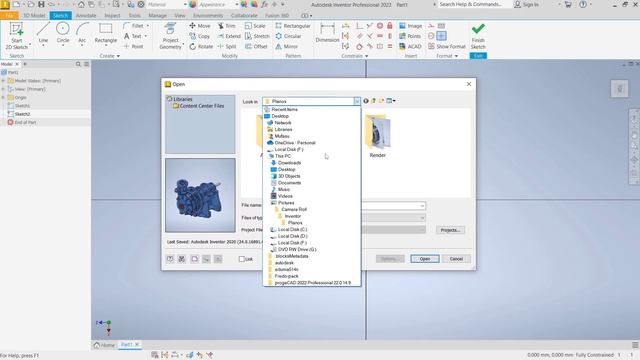Choose DVD RW Drive (G:) in list
640x360 pixels.
[x=293, y=249]
